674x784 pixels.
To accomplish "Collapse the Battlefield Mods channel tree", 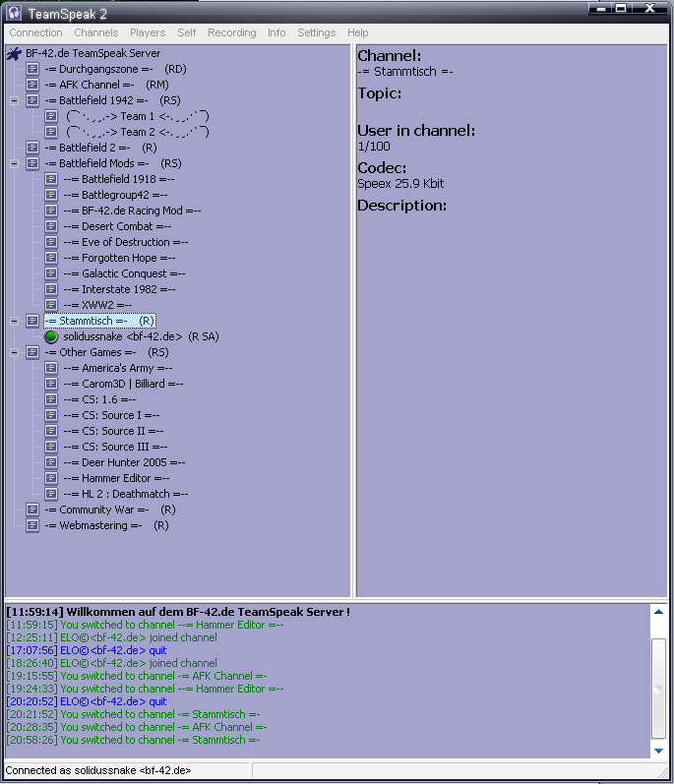I will coord(15,163).
